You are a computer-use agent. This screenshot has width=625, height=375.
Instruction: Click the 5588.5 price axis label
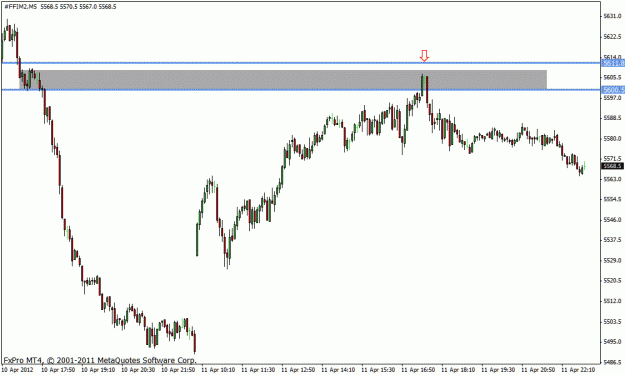pyautogui.click(x=613, y=118)
